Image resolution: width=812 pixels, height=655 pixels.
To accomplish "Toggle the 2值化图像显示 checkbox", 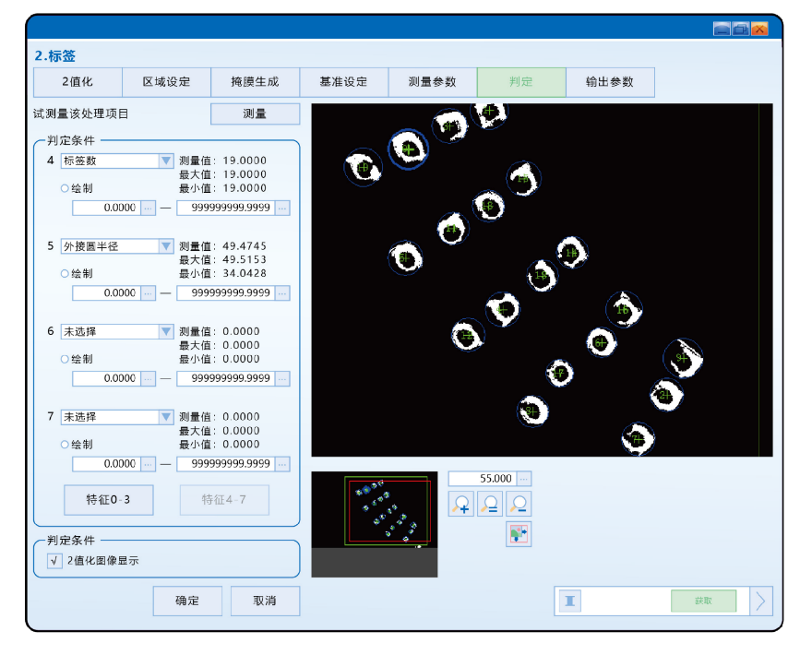I will (54, 560).
